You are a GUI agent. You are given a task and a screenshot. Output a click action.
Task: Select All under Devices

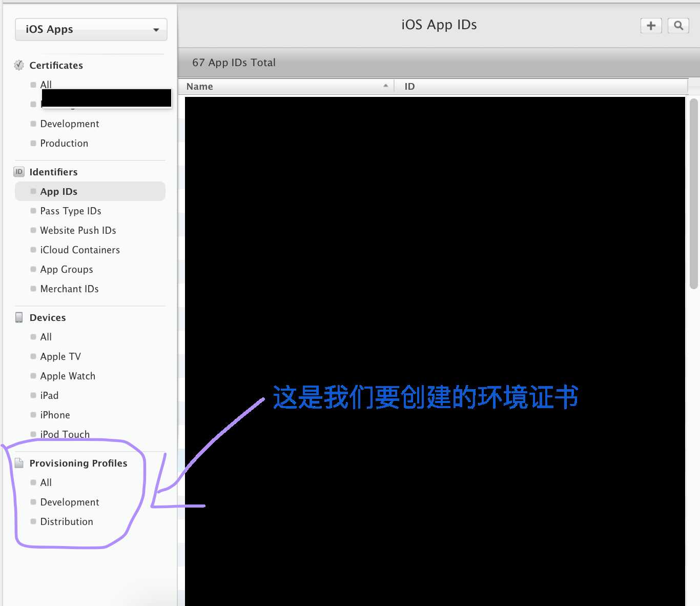(x=46, y=337)
